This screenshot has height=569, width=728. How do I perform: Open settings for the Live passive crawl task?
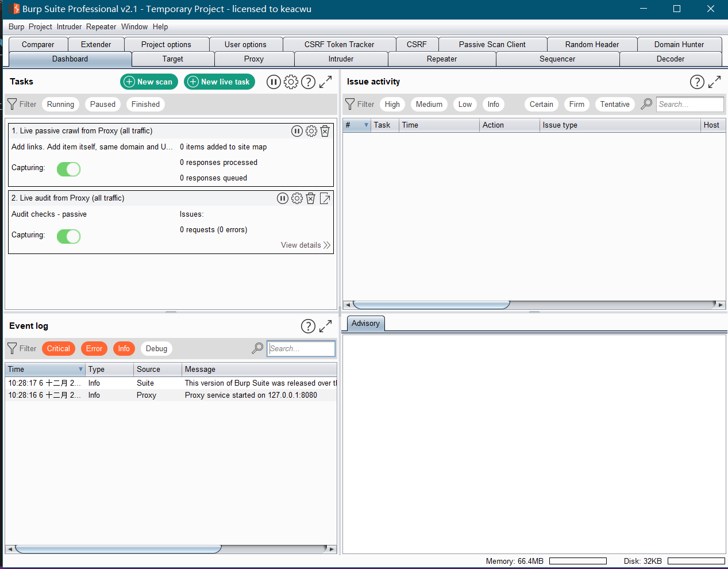click(311, 131)
